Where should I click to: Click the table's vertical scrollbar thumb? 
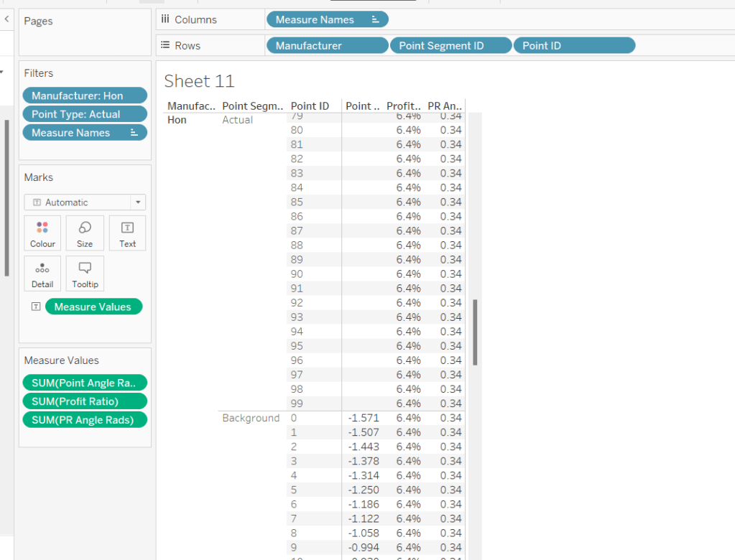pos(475,332)
